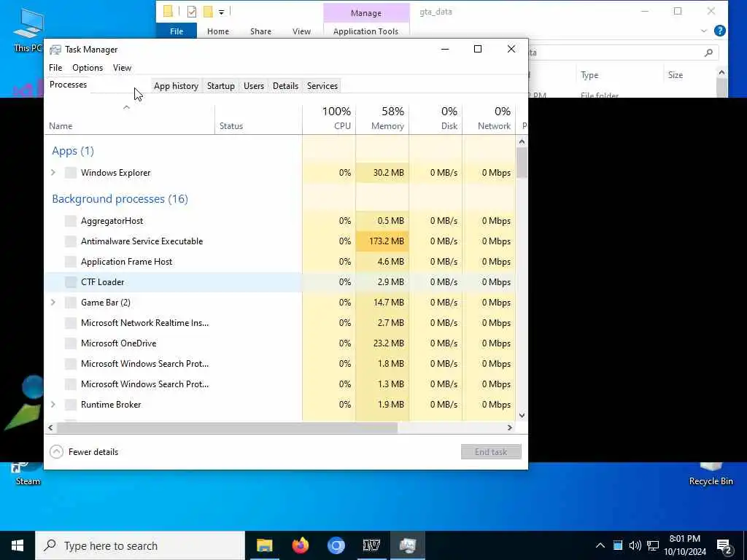Click the New folder quick access icon

208,12
